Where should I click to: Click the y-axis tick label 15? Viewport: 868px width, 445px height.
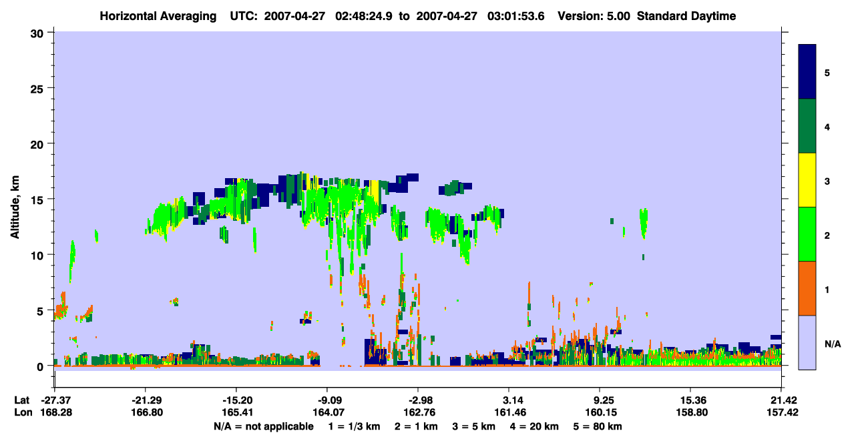pos(37,199)
